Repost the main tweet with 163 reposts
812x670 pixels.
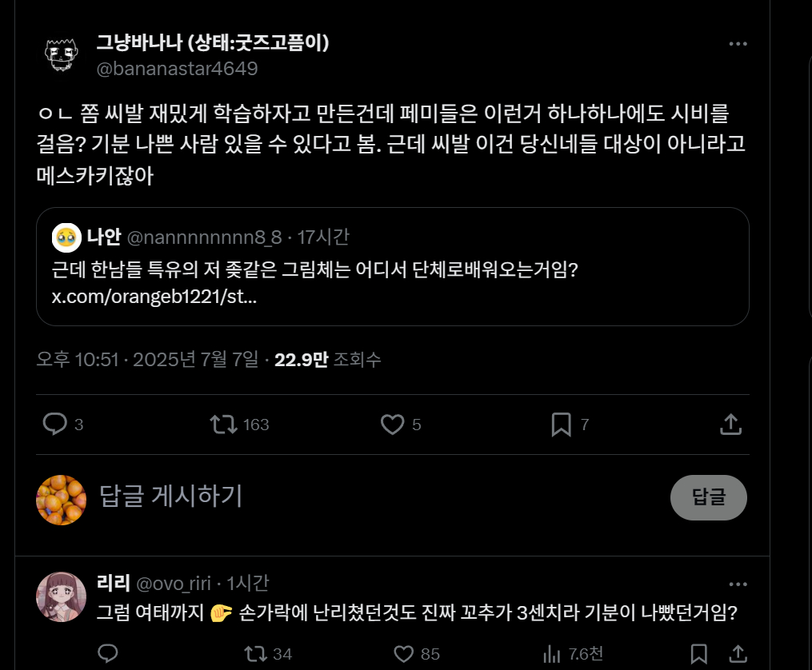224,425
